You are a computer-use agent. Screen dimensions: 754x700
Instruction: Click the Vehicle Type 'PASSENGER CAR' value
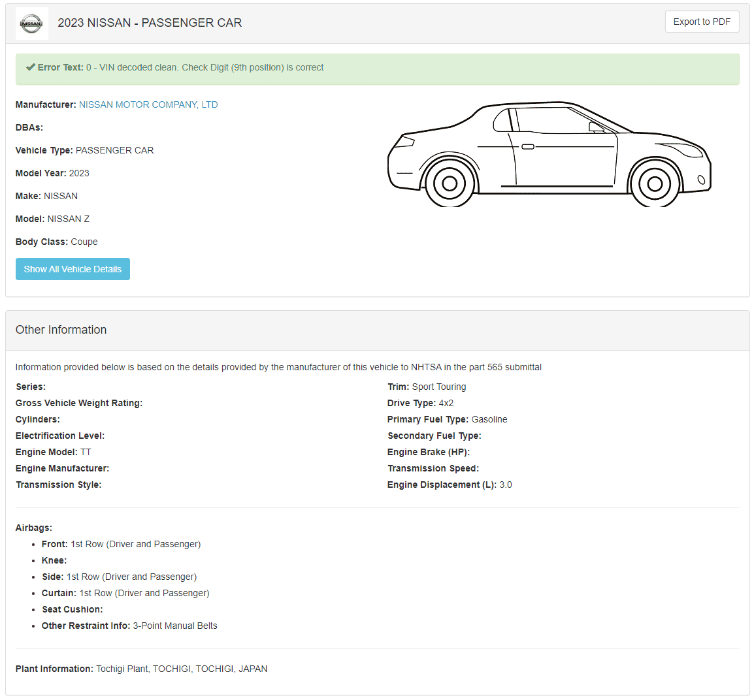114,150
